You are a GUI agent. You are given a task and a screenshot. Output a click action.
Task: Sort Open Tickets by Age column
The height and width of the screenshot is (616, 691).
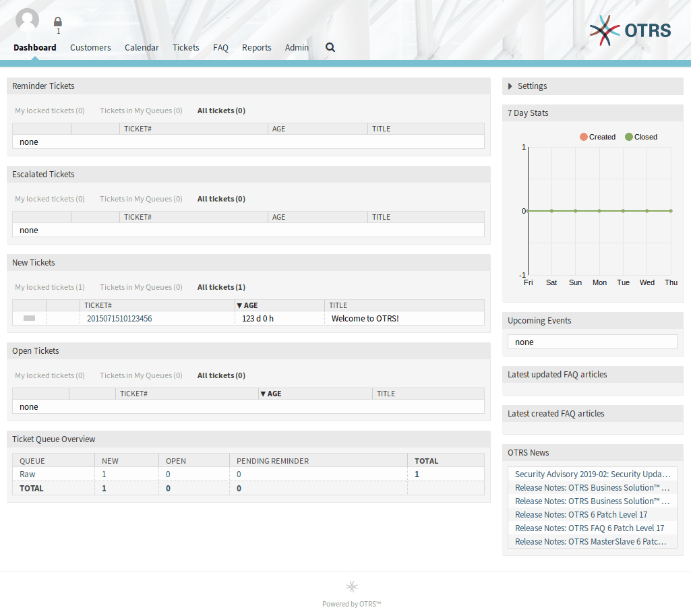pos(274,394)
